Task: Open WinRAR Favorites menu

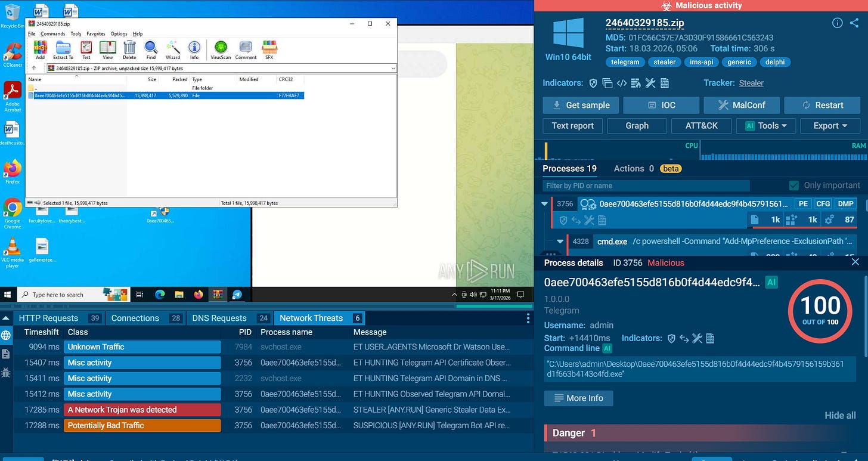Action: point(95,34)
